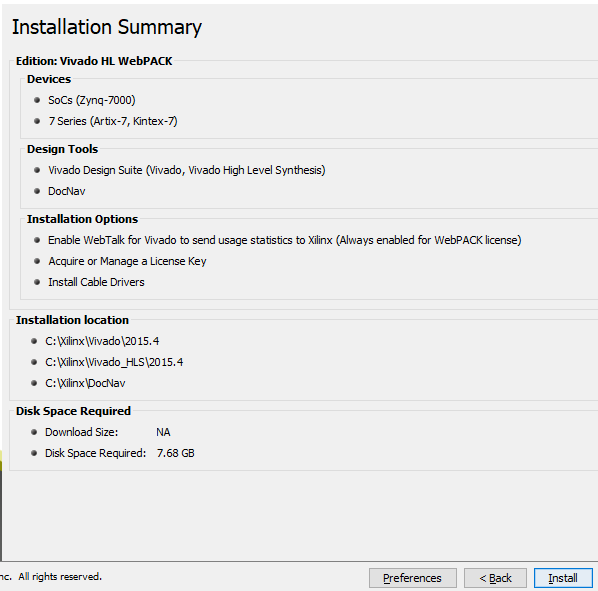Click 'Installation location' section label
Image resolution: width=598 pixels, height=591 pixels.
click(x=72, y=320)
